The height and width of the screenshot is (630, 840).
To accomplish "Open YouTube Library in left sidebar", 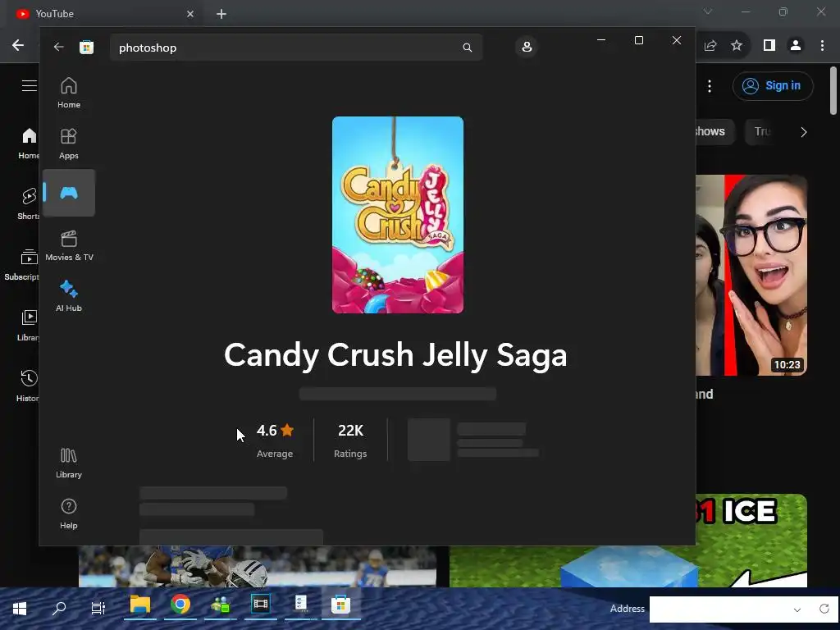I will point(28,325).
